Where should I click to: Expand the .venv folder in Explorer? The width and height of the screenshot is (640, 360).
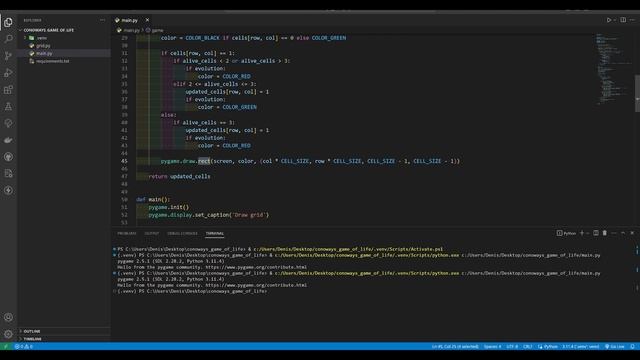point(42,38)
